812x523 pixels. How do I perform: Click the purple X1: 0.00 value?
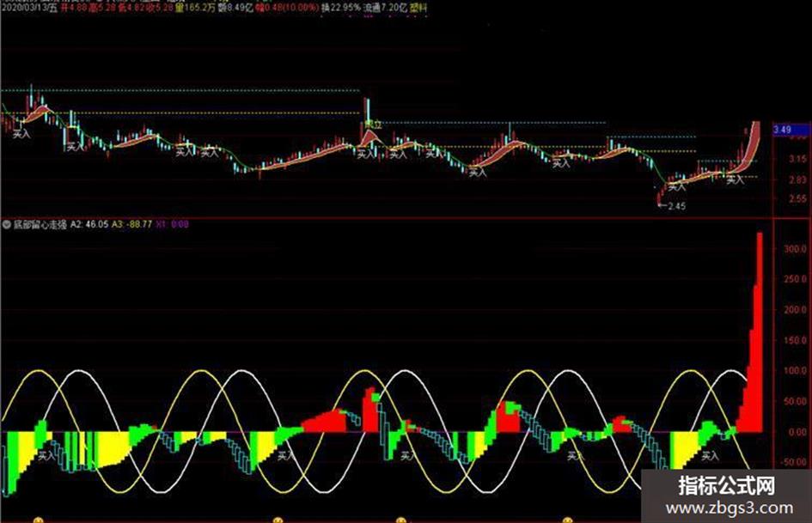coord(173,225)
